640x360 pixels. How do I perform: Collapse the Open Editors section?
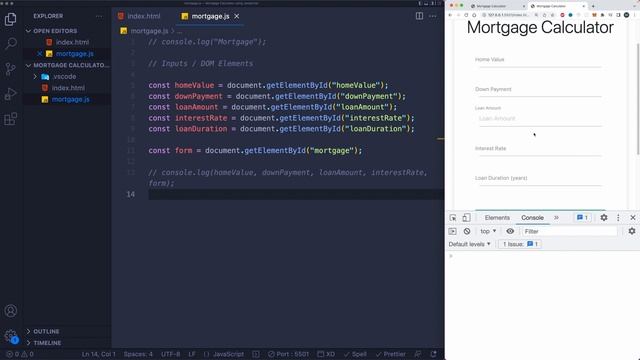(x=55, y=31)
